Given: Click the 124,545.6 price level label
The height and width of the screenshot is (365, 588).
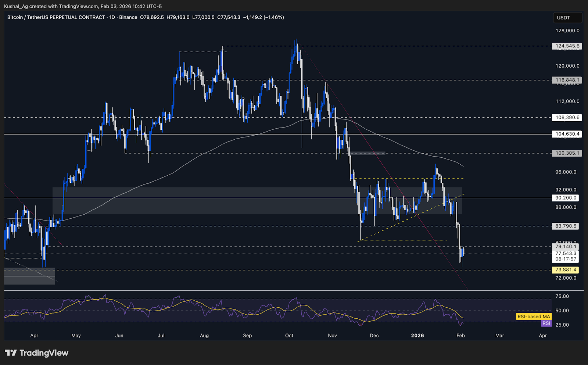Looking at the screenshot, I should (x=567, y=46).
